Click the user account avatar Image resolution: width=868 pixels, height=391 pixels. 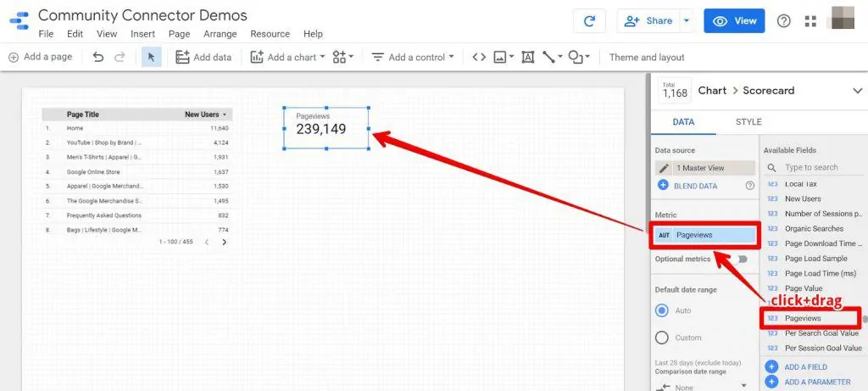[844, 19]
